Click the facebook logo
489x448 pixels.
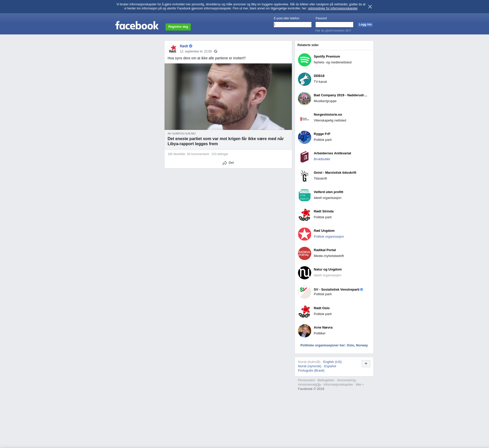click(x=137, y=25)
